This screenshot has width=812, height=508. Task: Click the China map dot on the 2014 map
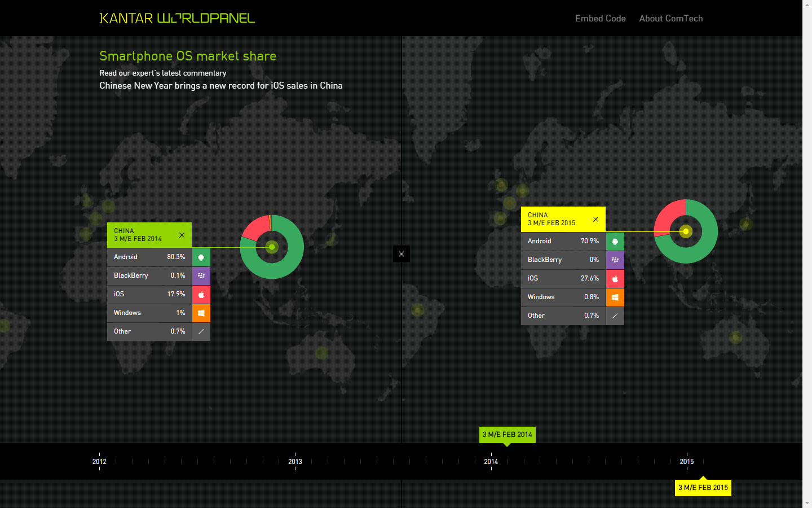[x=272, y=247]
